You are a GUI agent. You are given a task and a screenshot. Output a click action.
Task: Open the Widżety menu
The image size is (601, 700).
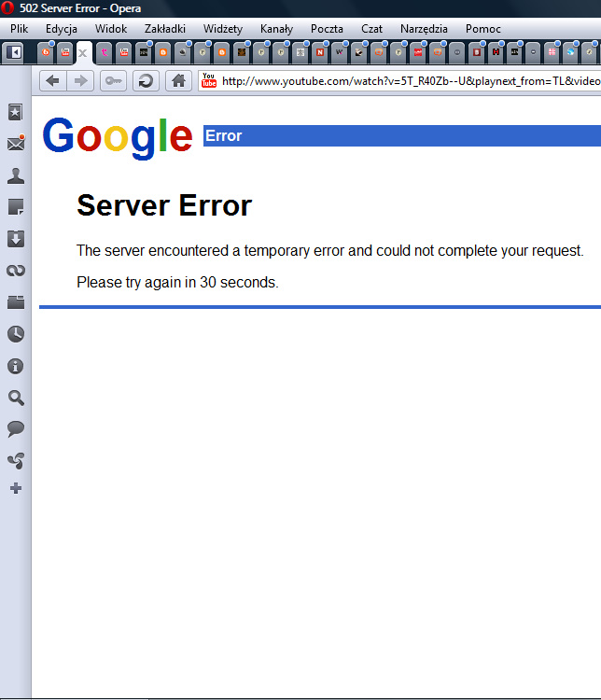[x=222, y=29]
